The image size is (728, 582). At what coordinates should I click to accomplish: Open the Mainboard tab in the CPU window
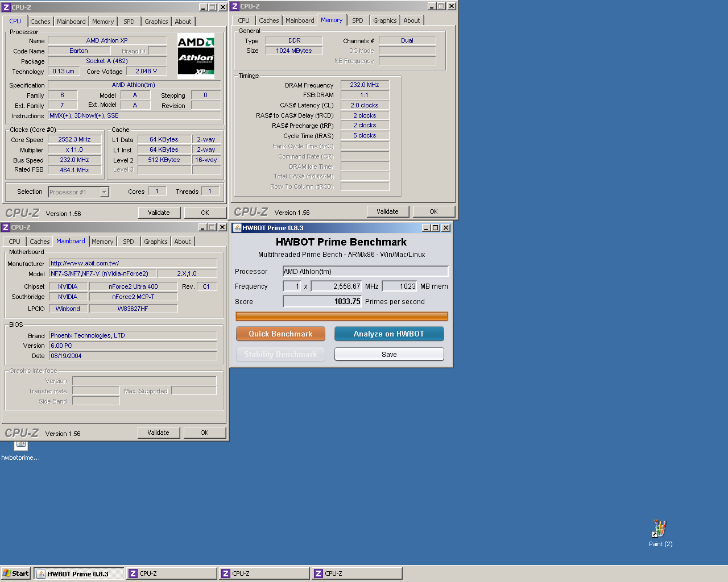[71, 22]
